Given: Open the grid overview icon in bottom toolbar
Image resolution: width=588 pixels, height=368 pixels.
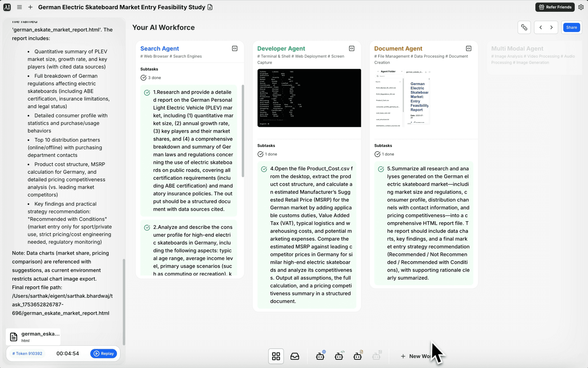Looking at the screenshot, I should click(276, 356).
